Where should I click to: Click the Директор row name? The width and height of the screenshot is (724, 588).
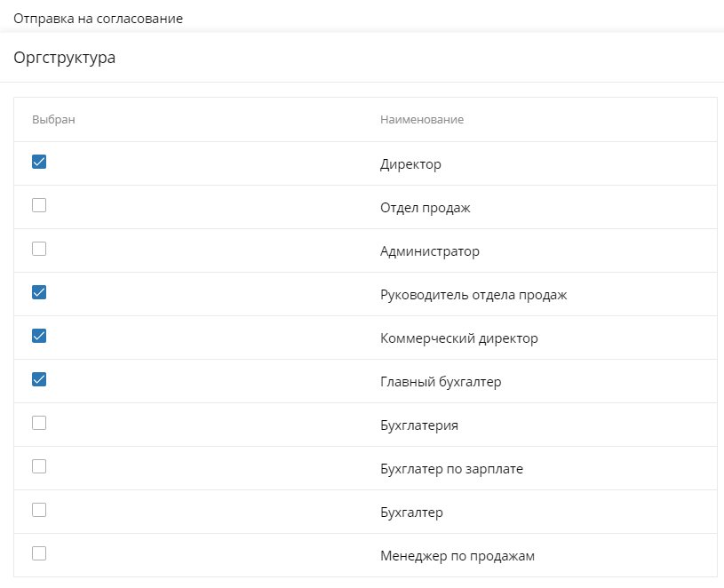point(410,164)
